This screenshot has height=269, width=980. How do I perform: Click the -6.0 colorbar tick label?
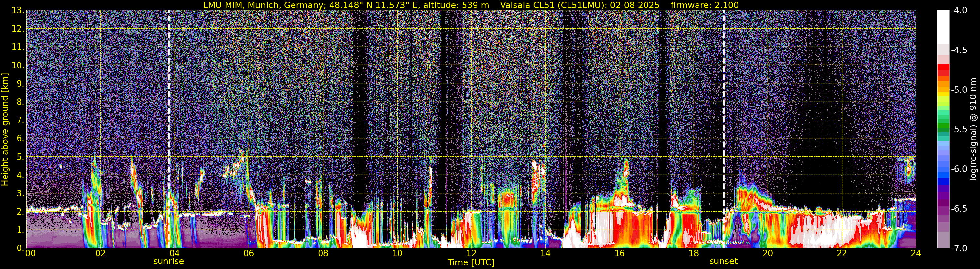959,169
